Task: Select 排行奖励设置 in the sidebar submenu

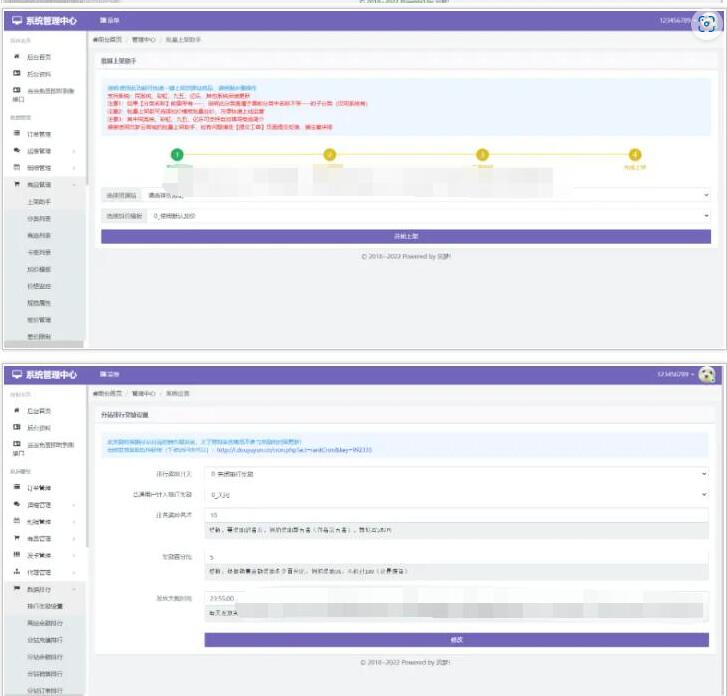Action: tap(45, 606)
